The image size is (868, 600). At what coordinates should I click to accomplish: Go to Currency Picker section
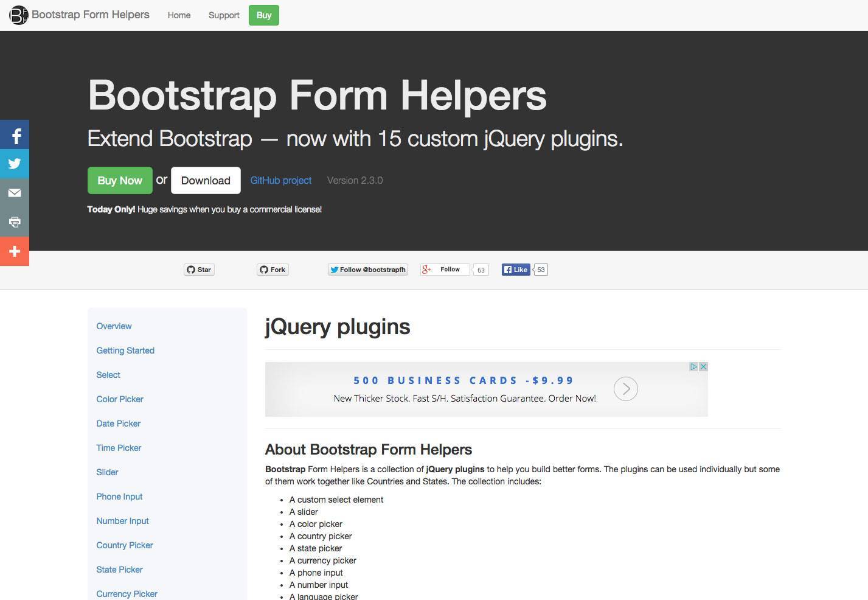tap(127, 594)
